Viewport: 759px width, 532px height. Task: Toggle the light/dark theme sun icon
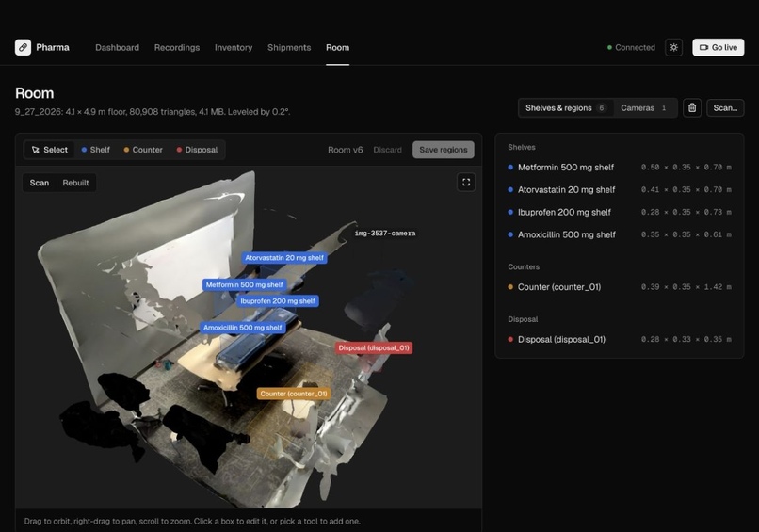point(673,47)
